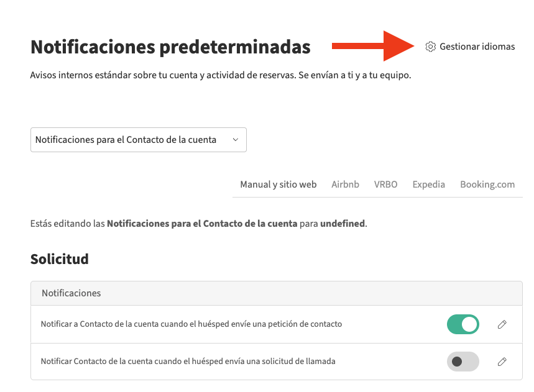Image resolution: width=534 pixels, height=392 pixels.
Task: Click the Solicitud section heading
Action: 60,259
